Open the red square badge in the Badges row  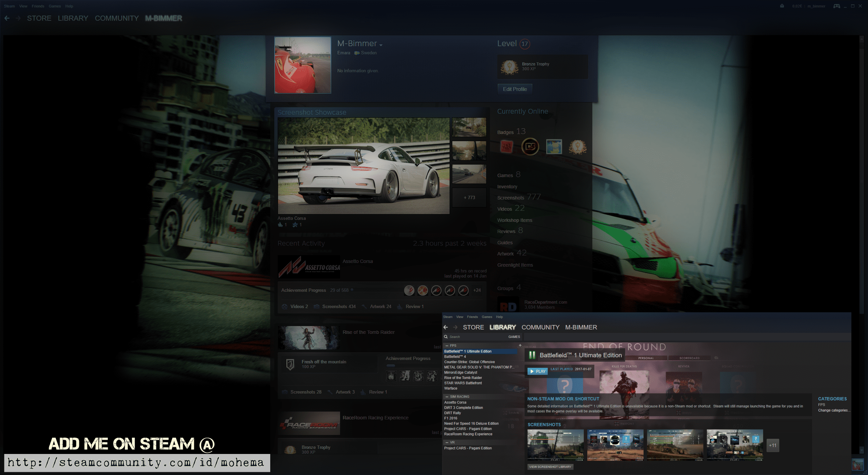(507, 147)
